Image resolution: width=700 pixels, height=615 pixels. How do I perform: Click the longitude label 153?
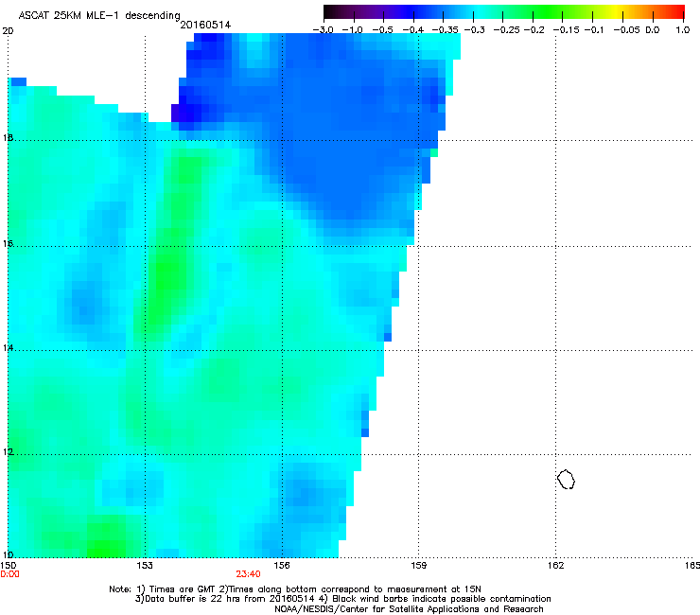coord(145,566)
